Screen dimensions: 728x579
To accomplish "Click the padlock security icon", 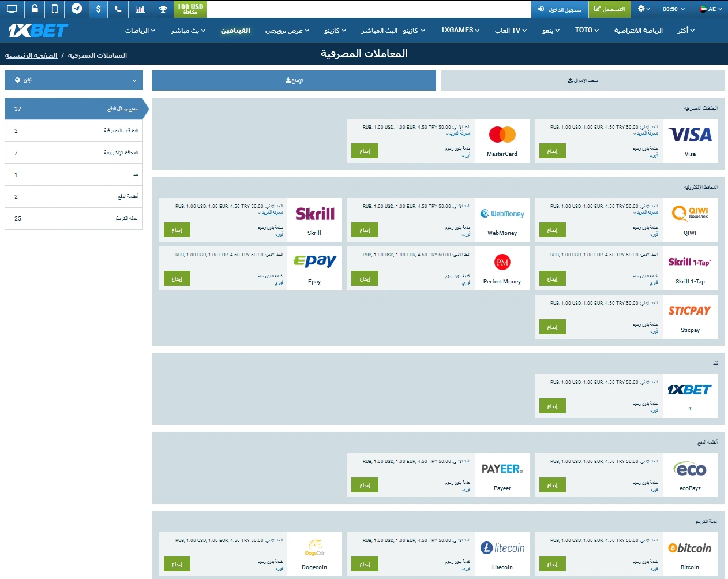I will tap(35, 9).
